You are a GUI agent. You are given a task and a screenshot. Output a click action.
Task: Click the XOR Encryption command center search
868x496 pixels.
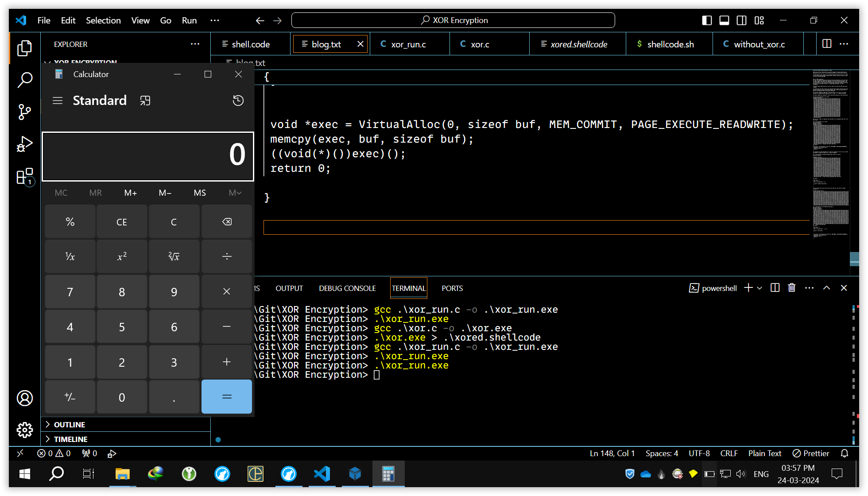[453, 20]
